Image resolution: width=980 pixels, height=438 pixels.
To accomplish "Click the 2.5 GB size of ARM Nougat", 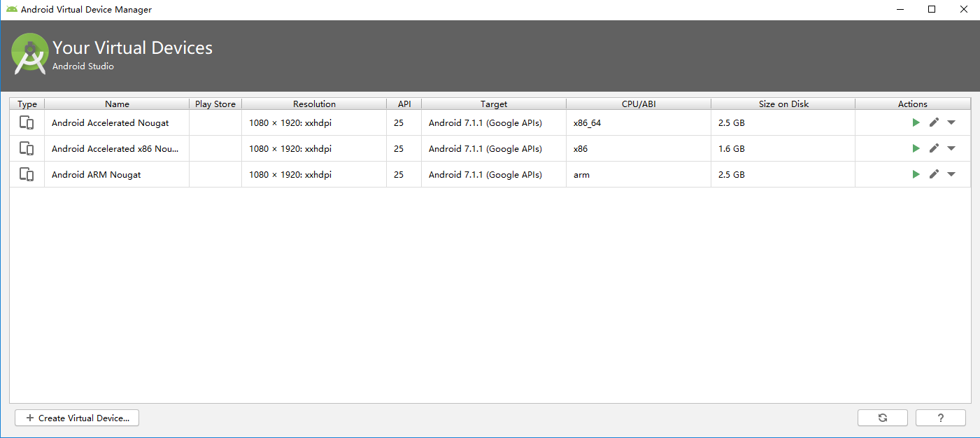I will [x=783, y=174].
